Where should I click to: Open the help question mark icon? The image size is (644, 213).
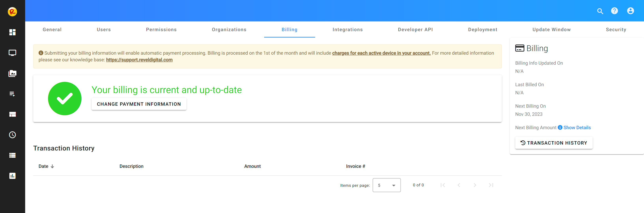click(614, 11)
